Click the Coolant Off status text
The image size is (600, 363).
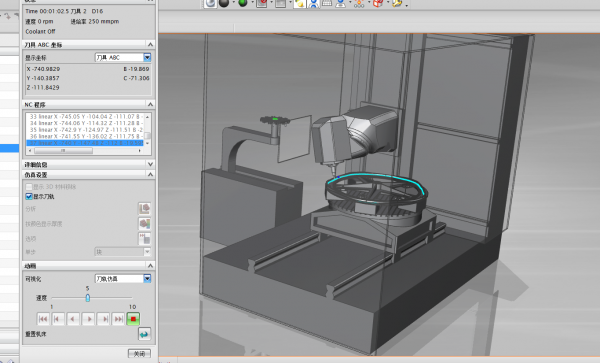click(x=40, y=31)
